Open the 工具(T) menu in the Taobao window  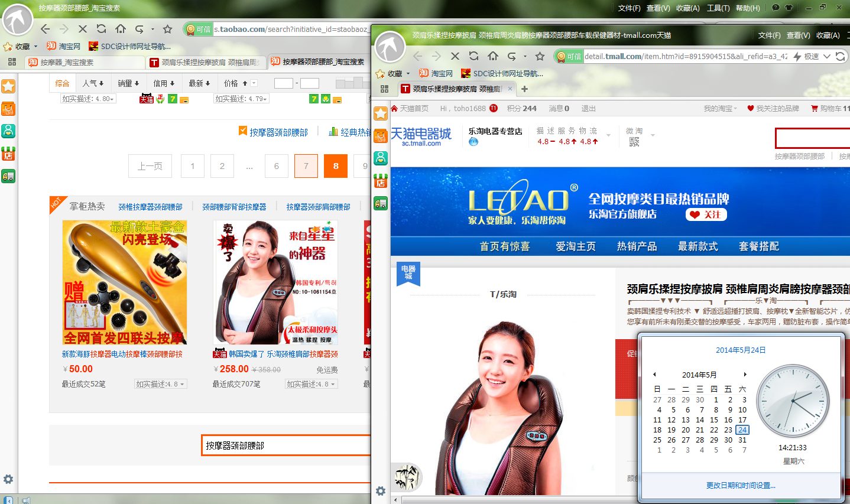tap(718, 8)
